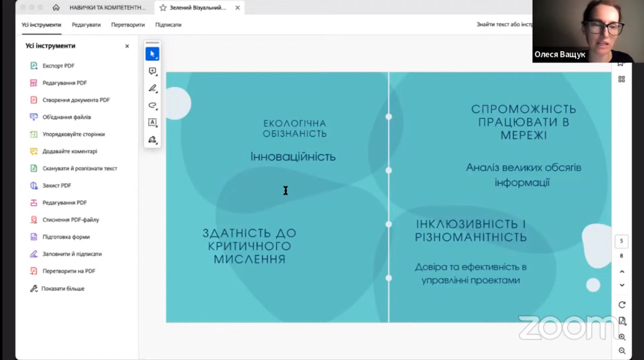This screenshot has width=644, height=360.
Task: Click the zoom in magnifier icon
Action: point(622,337)
